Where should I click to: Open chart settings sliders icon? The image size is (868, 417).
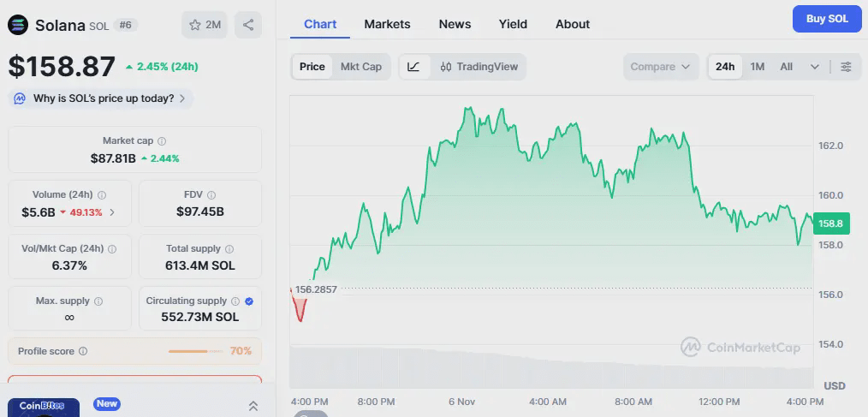pos(846,67)
